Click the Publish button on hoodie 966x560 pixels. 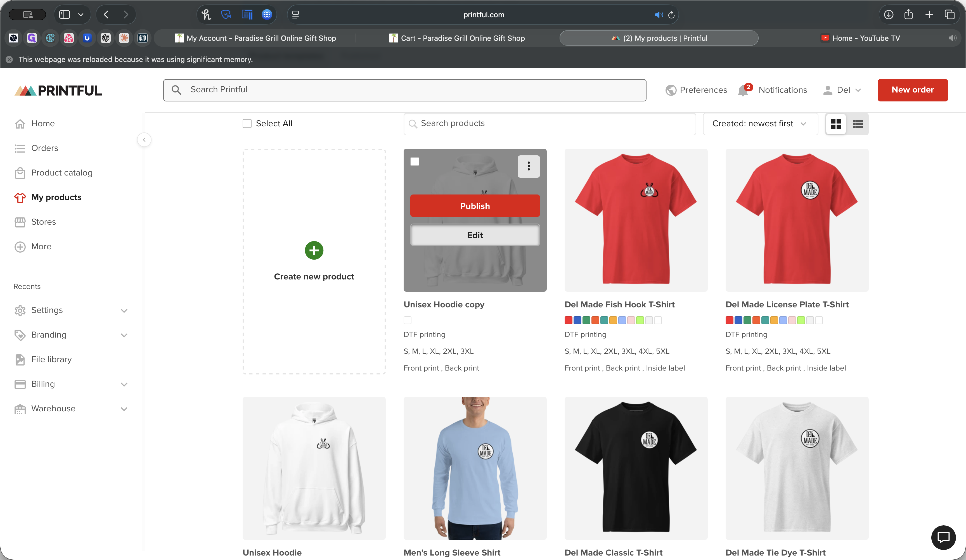pyautogui.click(x=475, y=206)
